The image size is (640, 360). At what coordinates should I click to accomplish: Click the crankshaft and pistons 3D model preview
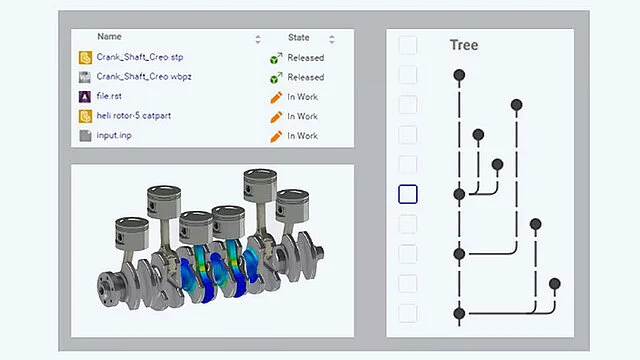211,240
